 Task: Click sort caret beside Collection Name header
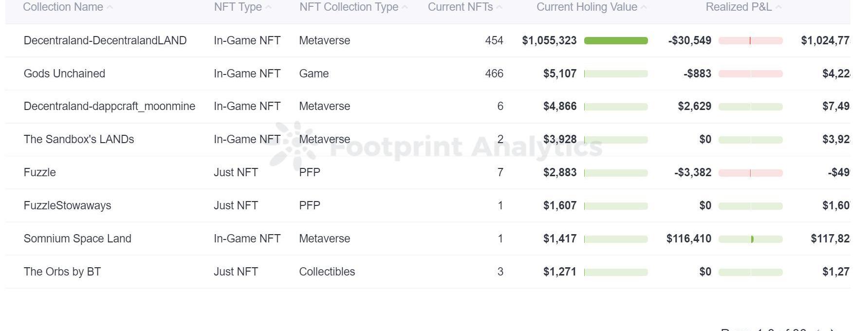point(110,7)
